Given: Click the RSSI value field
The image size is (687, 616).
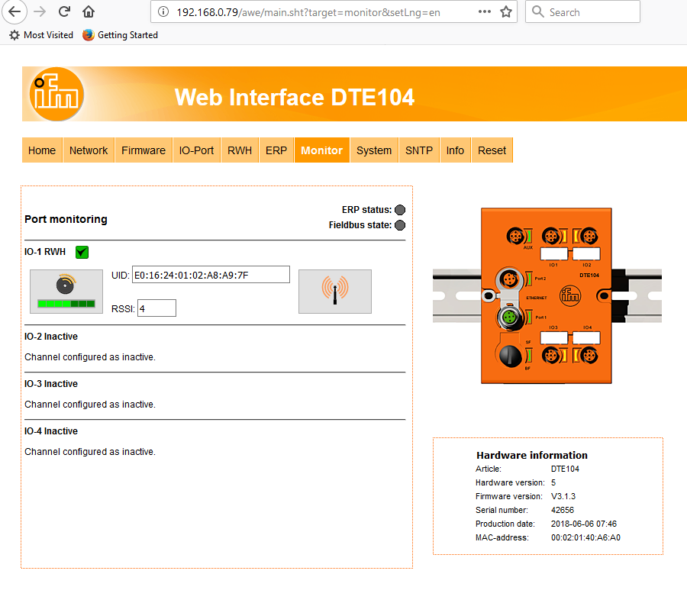Looking at the screenshot, I should tap(156, 308).
